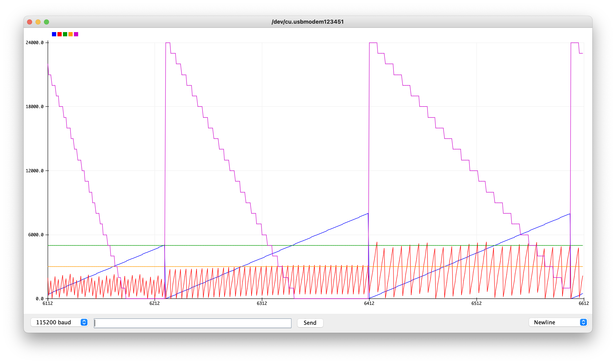Screen dimensions: 616x364
Task: Minimize the plotter window with yellow button
Action: (38, 22)
